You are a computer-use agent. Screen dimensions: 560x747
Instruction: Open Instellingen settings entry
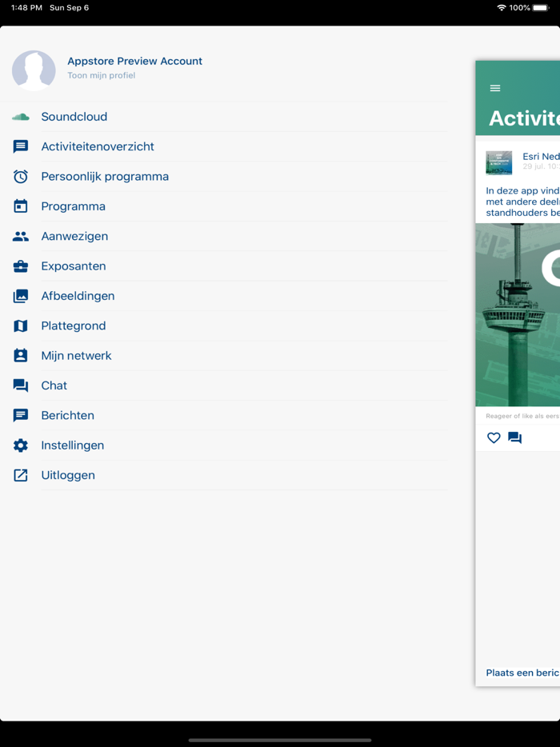click(73, 445)
